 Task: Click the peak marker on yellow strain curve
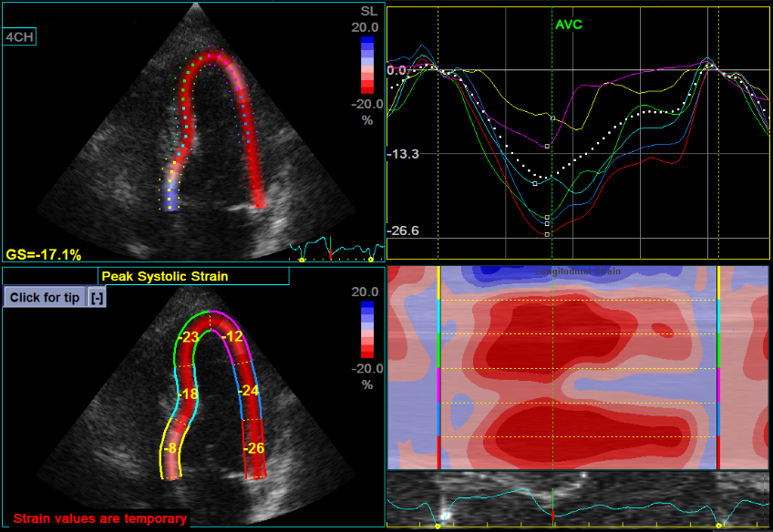pos(552,118)
